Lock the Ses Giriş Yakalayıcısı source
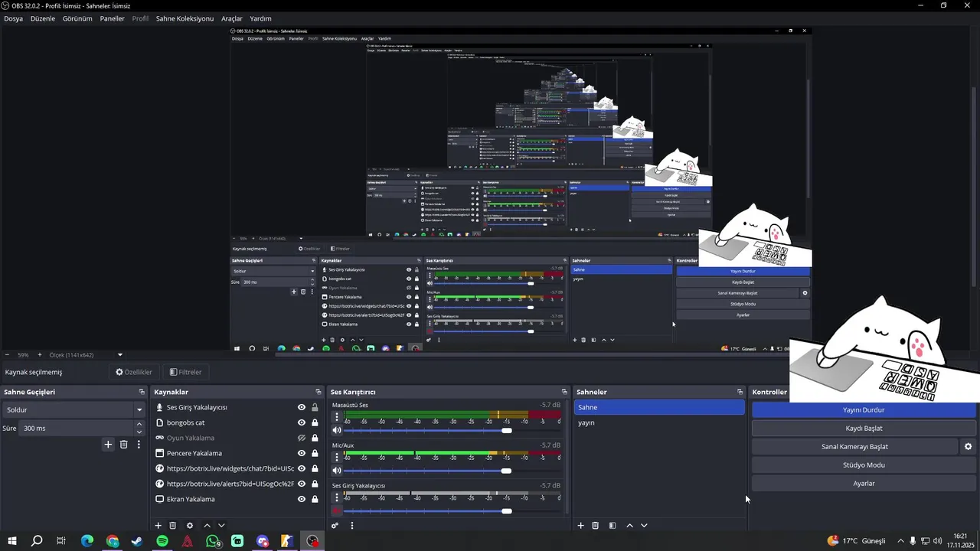The image size is (980, 551). (x=315, y=407)
